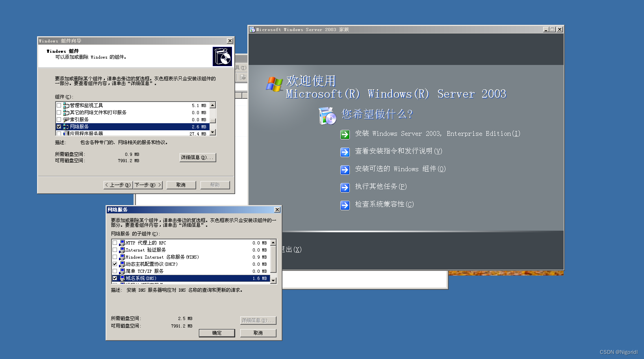Click the DHCP subcomponent computer icon
The height and width of the screenshot is (359, 644).
point(122,264)
